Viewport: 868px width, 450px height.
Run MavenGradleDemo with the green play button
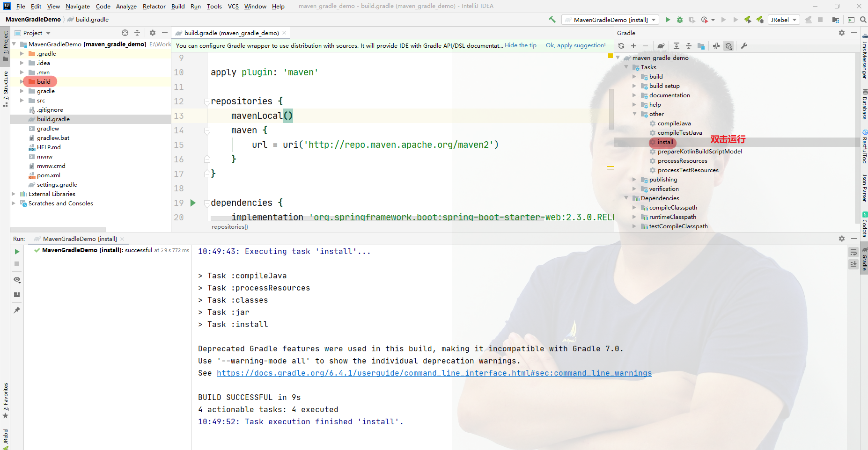coord(668,20)
